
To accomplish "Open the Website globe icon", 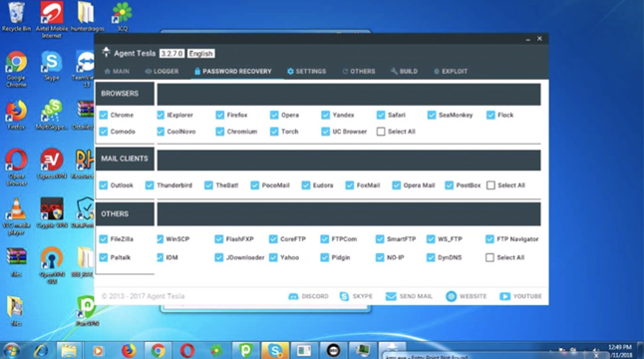I will pyautogui.click(x=451, y=296).
